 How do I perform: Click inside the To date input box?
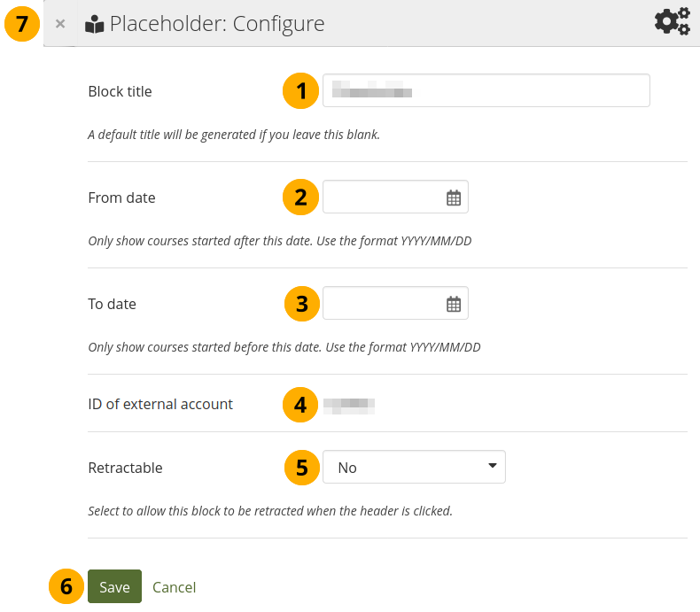tap(383, 304)
